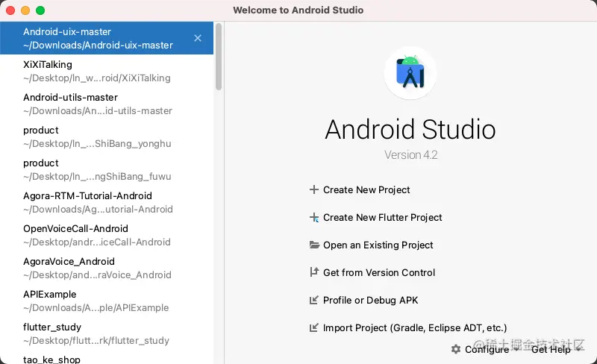The width and height of the screenshot is (597, 364).
Task: Open product project in ngShiBang_fuwu folder
Action: coord(107,169)
